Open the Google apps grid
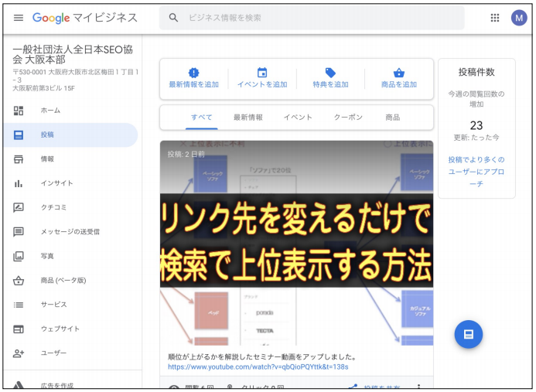The width and height of the screenshot is (536, 392). tap(495, 18)
